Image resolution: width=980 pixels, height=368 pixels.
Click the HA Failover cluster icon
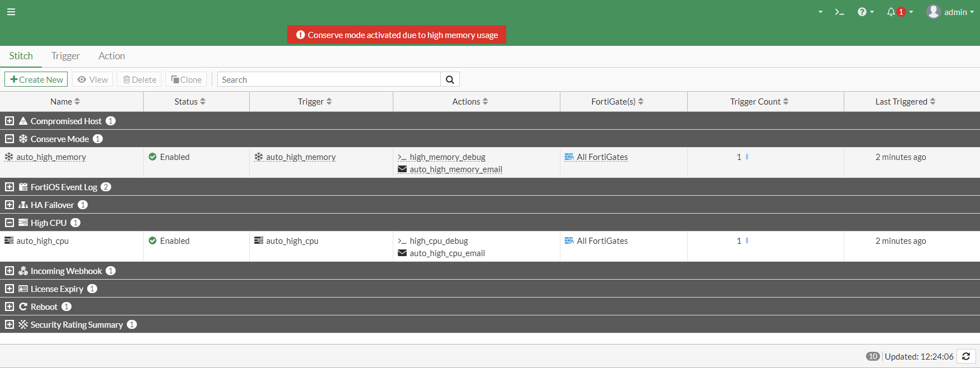click(23, 205)
